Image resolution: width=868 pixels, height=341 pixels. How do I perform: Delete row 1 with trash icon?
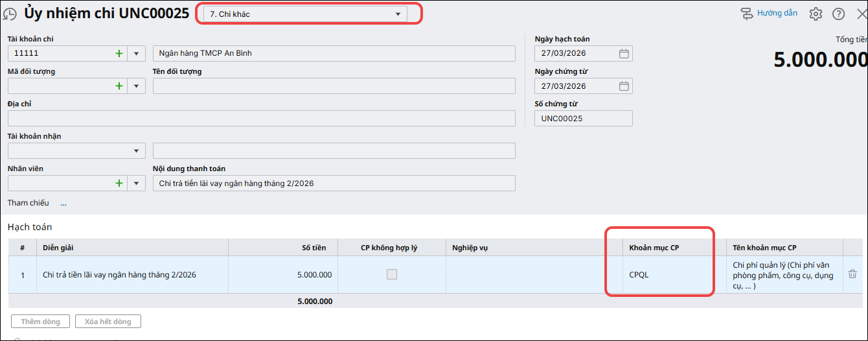pos(852,274)
